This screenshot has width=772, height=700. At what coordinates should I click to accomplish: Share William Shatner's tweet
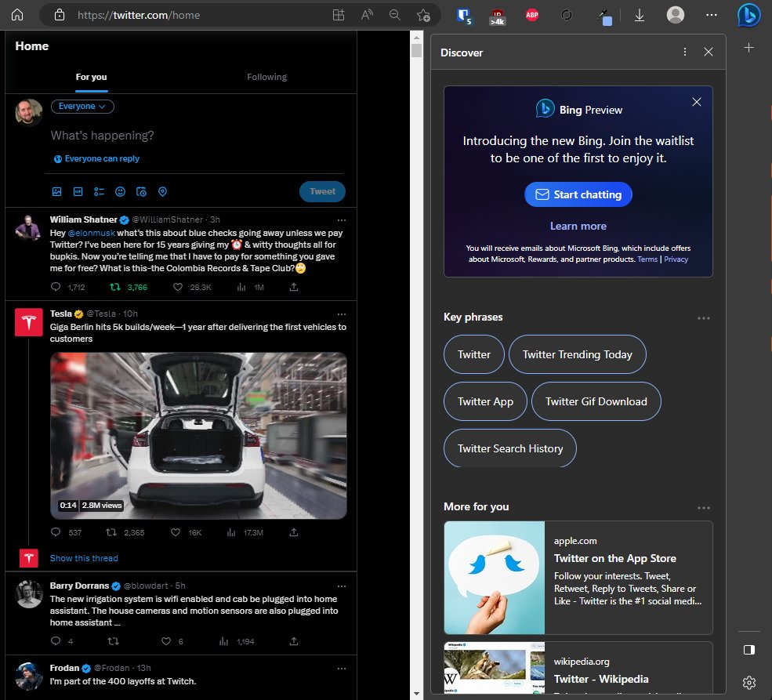click(294, 286)
